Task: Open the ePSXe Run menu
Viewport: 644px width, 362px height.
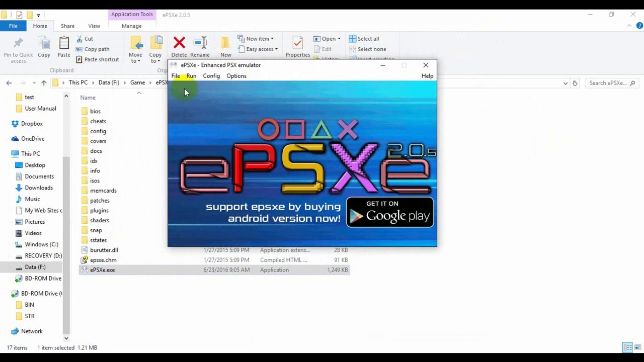Action: (x=191, y=76)
